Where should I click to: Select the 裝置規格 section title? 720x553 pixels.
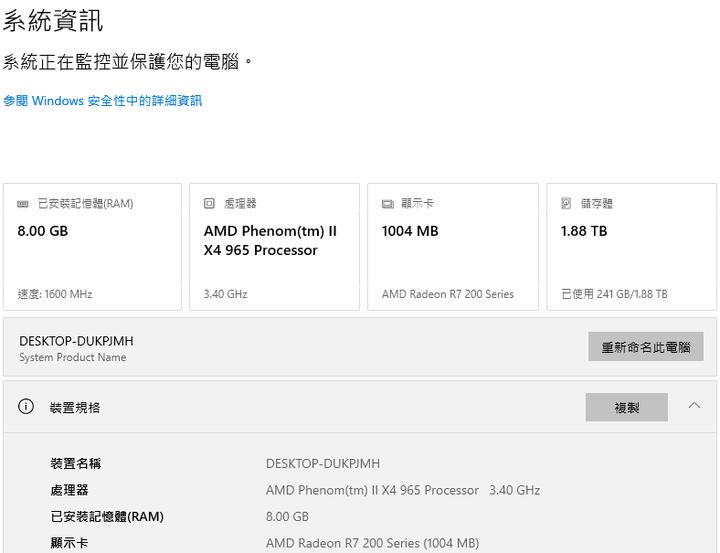[x=75, y=407]
